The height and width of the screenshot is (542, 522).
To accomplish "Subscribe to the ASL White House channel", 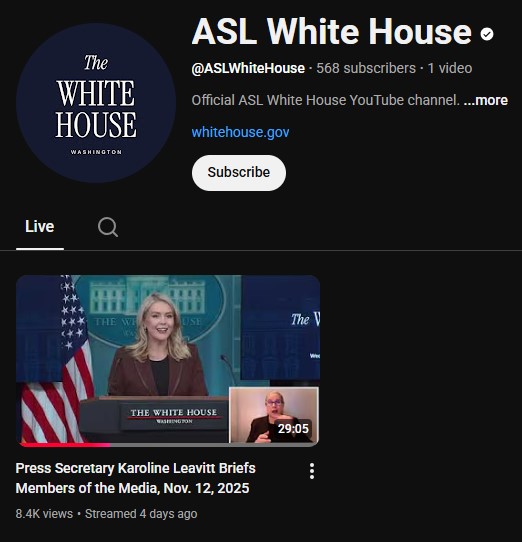I will click(x=239, y=172).
